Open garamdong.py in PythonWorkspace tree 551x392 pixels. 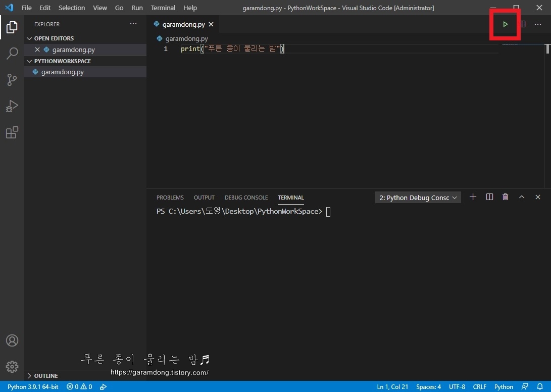(85, 72)
